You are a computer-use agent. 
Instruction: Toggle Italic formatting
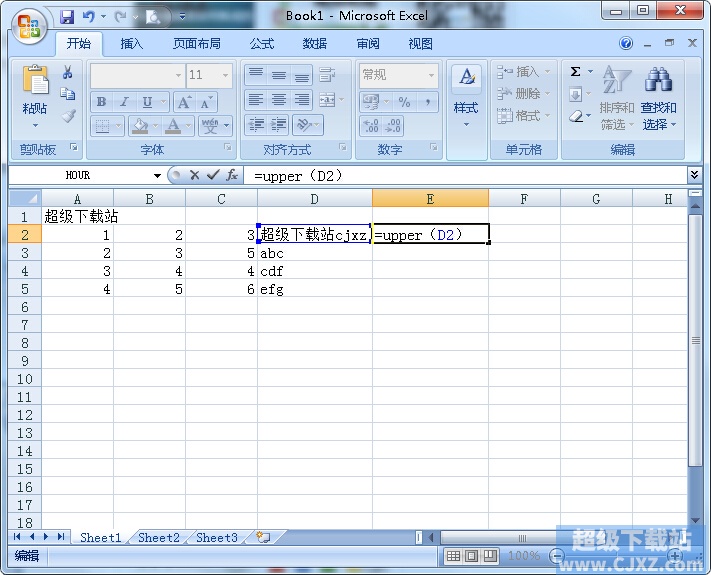(124, 102)
